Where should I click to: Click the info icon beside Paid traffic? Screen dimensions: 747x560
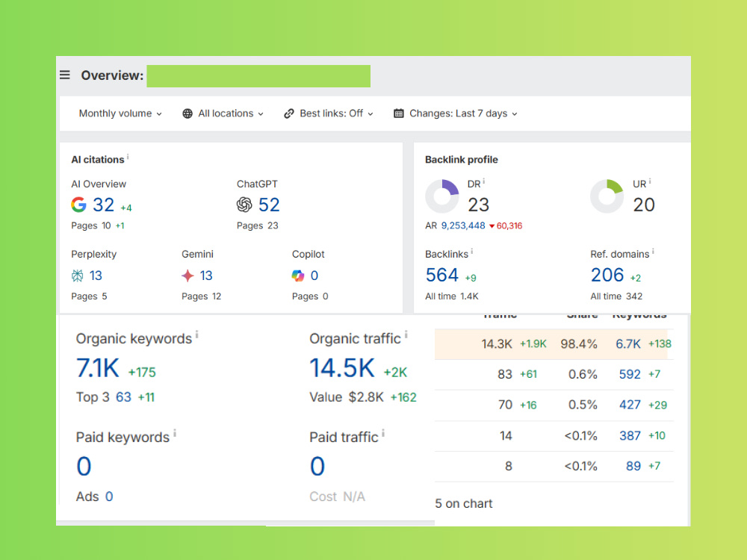[x=383, y=433]
